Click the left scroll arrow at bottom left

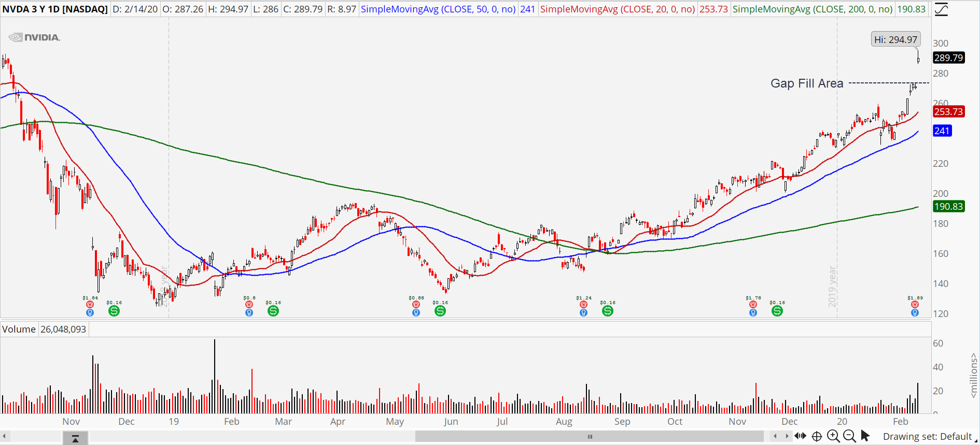pos(5,436)
